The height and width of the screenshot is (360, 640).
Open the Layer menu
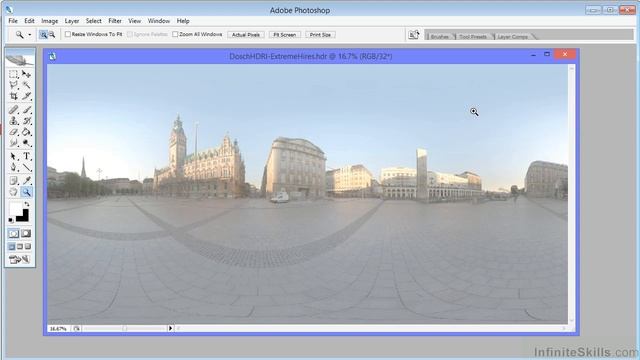pyautogui.click(x=72, y=21)
